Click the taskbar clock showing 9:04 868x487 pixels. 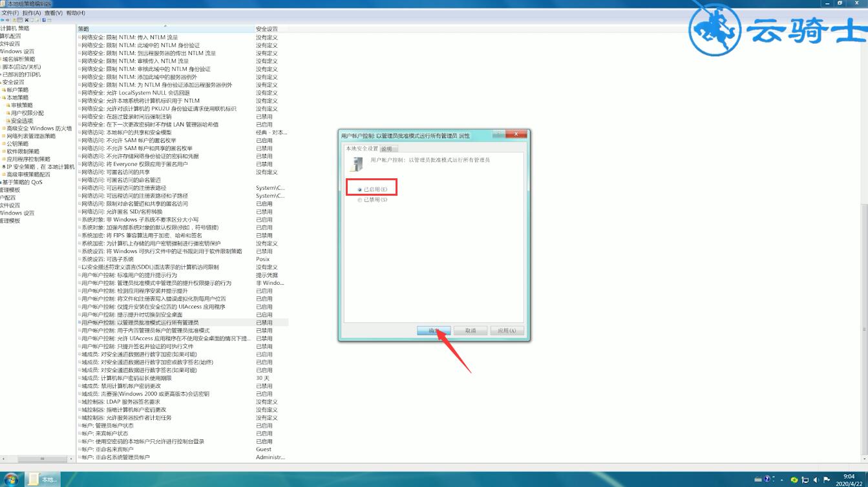[x=849, y=479]
